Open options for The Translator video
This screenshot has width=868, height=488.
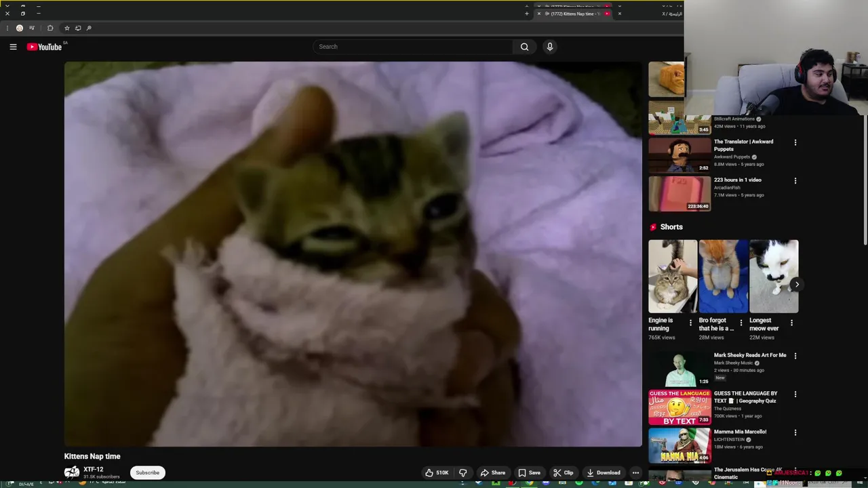795,142
